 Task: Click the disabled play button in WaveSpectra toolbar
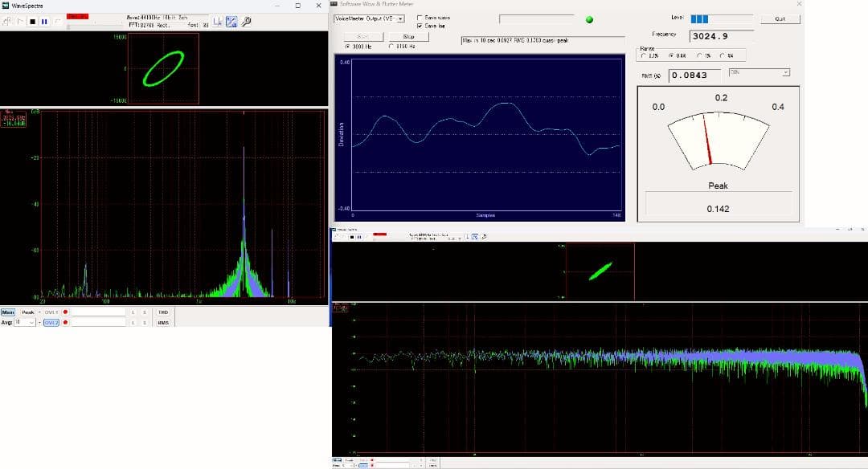pos(20,22)
